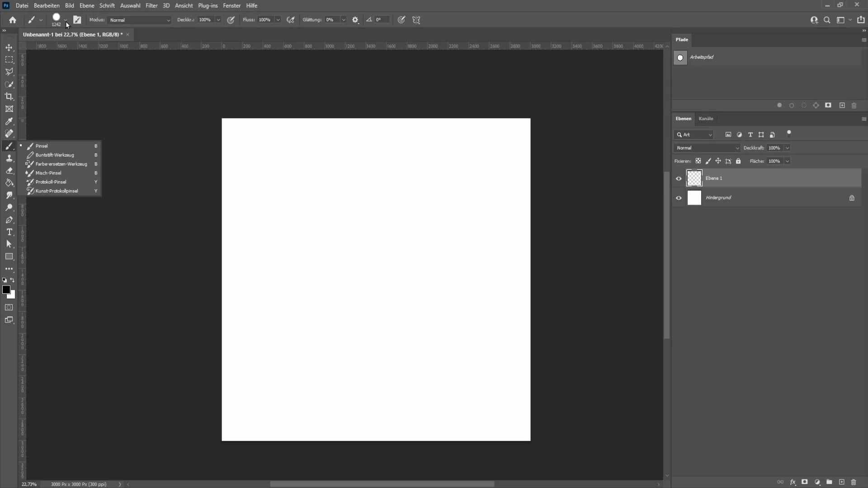
Task: Select the Pinsel (Brush) tool
Action: point(42,145)
